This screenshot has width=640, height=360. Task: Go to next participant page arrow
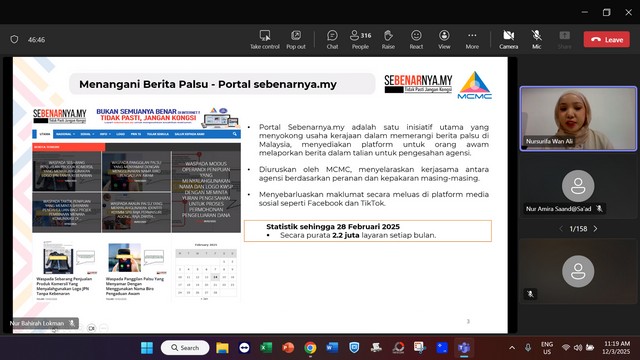click(x=596, y=229)
